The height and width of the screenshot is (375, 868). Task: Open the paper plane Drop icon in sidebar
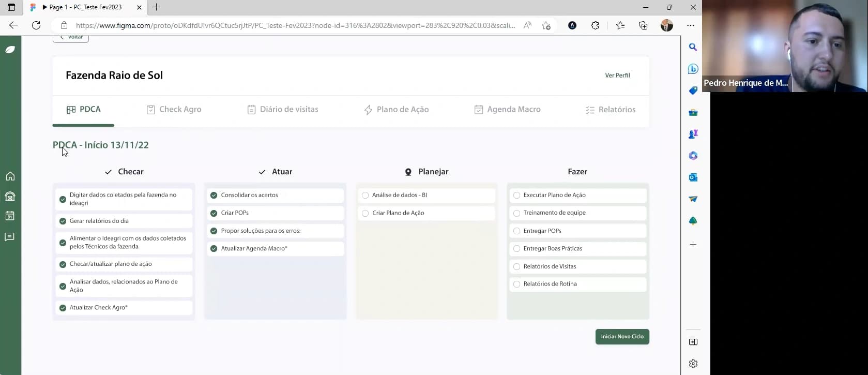tap(693, 199)
